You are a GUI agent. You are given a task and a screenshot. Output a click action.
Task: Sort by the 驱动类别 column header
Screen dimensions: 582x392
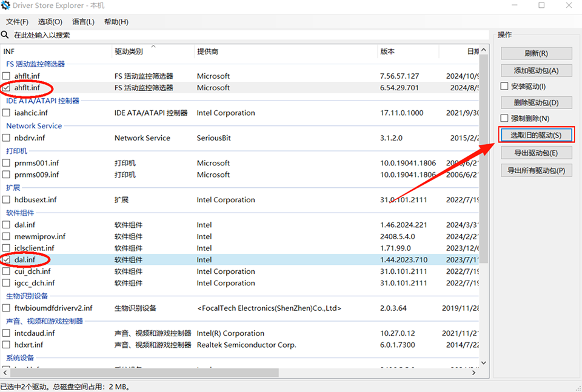coord(153,51)
